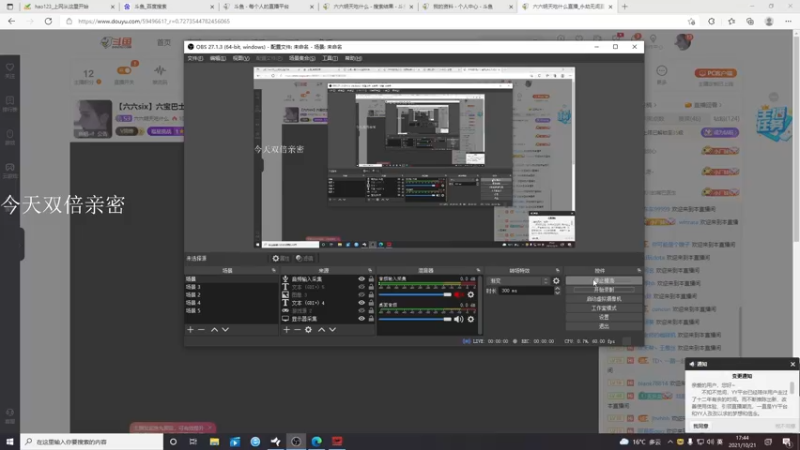
Task: Pop out the Controls dock corner icon
Action: (x=639, y=270)
